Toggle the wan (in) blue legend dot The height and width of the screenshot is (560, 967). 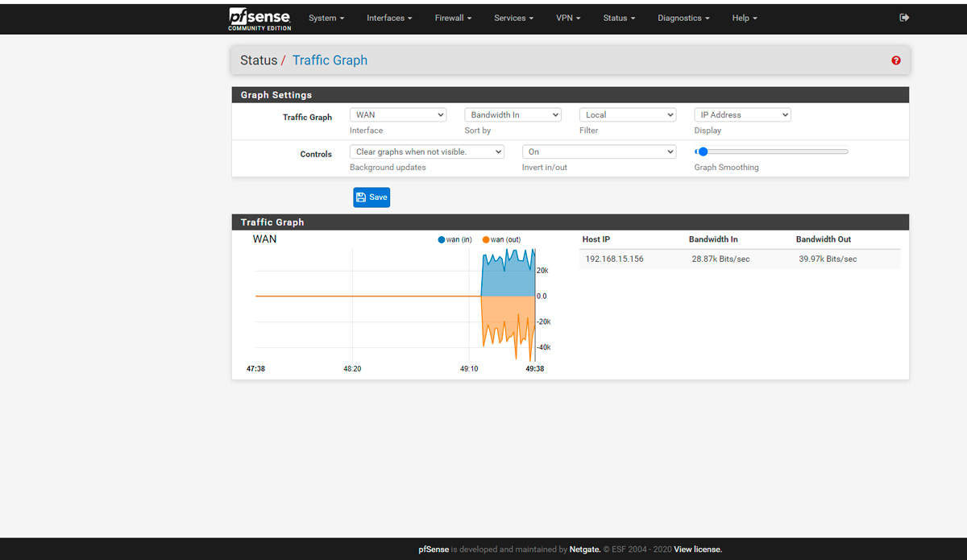pyautogui.click(x=442, y=239)
